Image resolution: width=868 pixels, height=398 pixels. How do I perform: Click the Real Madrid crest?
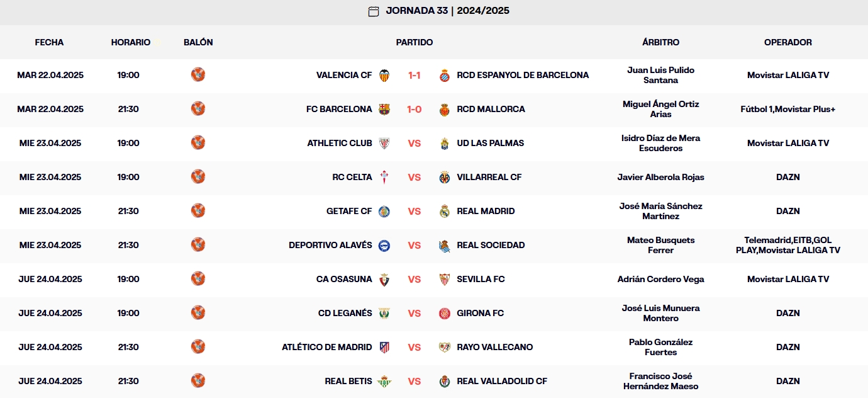(445, 212)
